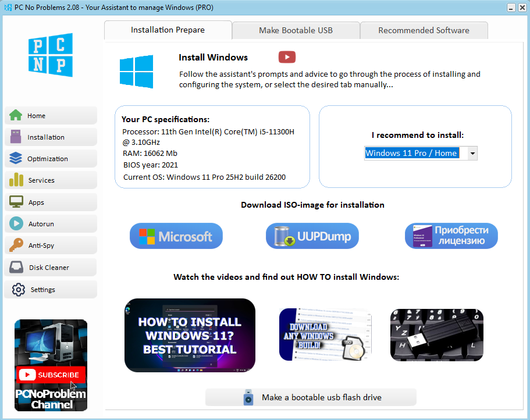Switch to the Recommended Software tab

[424, 30]
